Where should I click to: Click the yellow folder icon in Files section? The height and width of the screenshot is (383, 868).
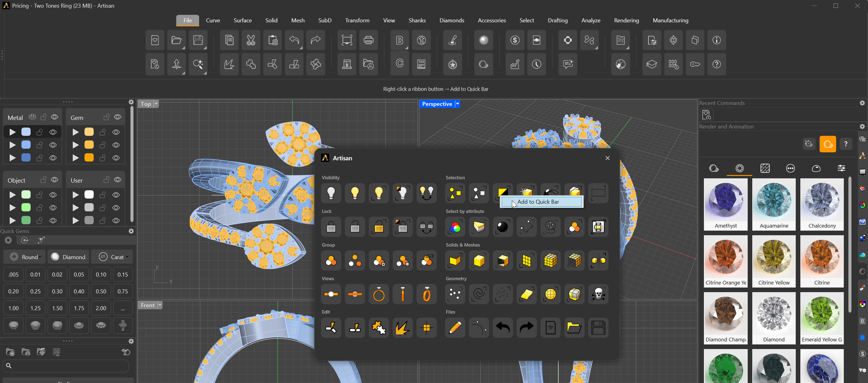(x=574, y=327)
